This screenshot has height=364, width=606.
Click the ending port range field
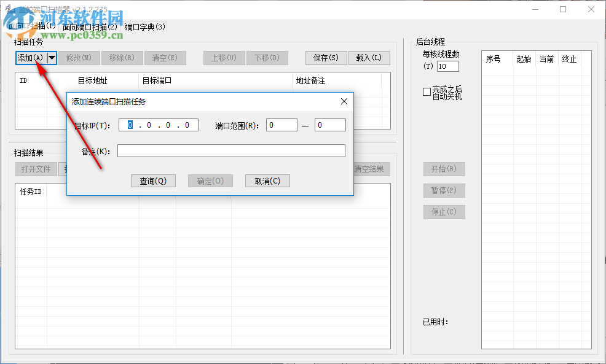tap(330, 125)
